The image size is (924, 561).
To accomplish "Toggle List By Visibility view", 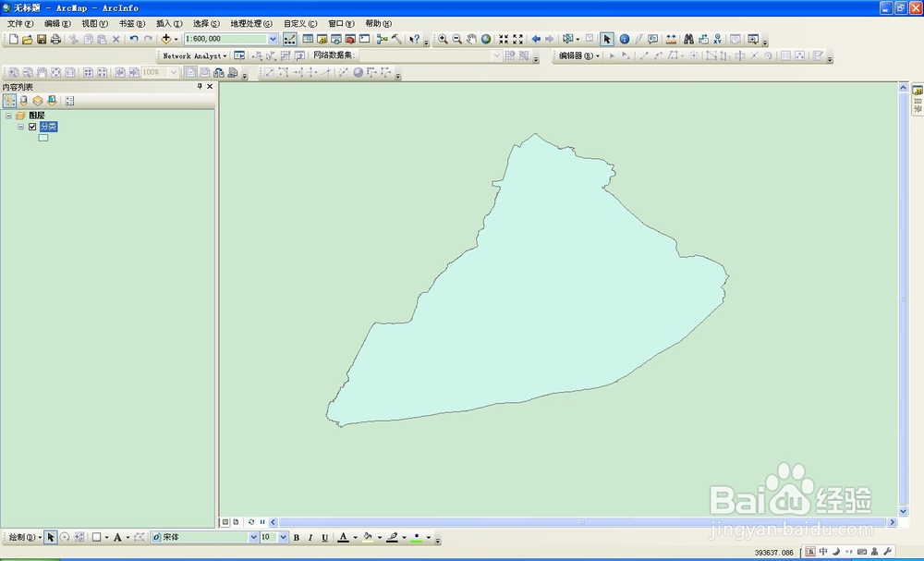I will pyautogui.click(x=38, y=101).
